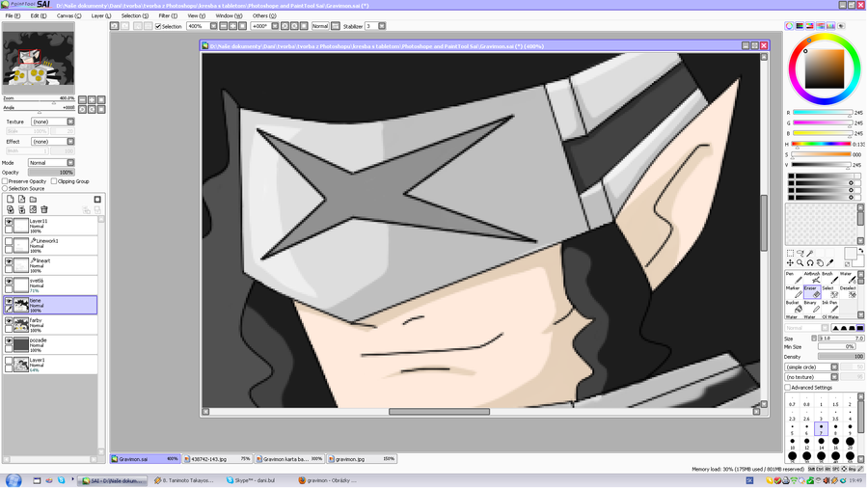Select the Ink Pen tool

click(x=828, y=307)
